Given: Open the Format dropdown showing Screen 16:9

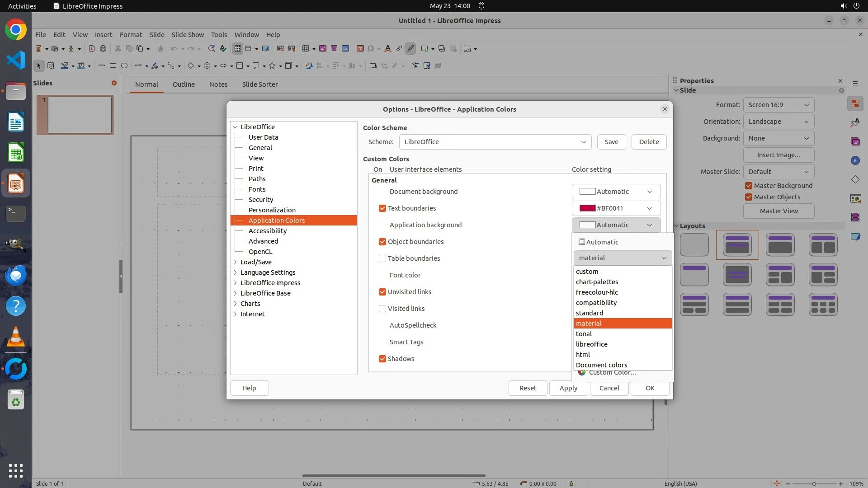Looking at the screenshot, I should 778,105.
